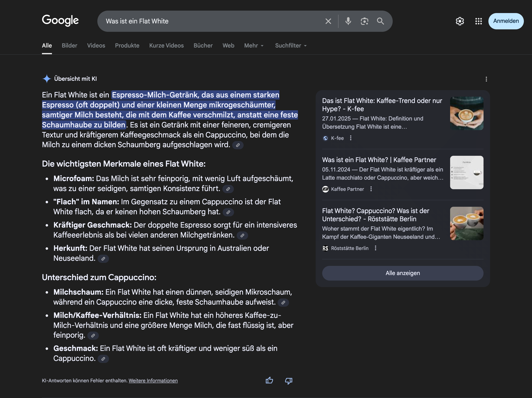The image size is (532, 398).
Task: Open the source link chip after Herkunft bullet
Action: pos(103,259)
